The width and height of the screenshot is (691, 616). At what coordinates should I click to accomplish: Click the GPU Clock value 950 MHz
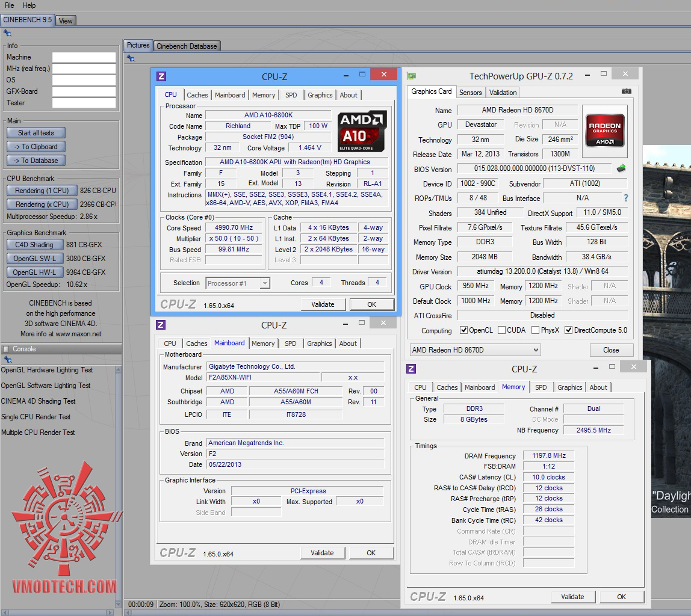pos(475,286)
